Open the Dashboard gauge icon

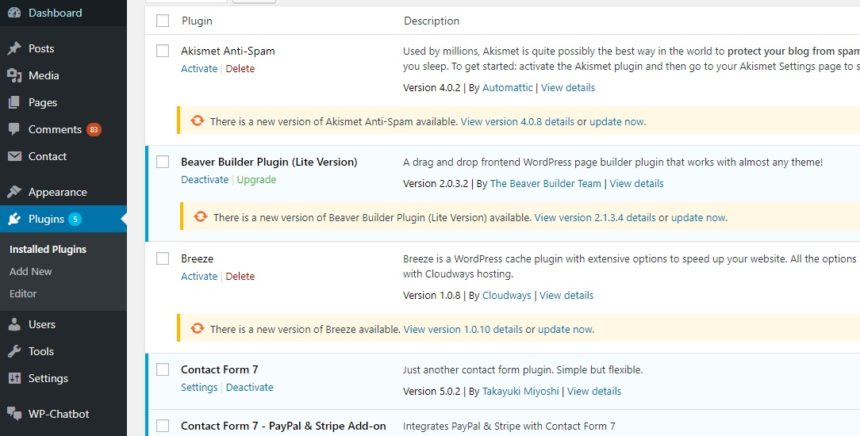14,13
